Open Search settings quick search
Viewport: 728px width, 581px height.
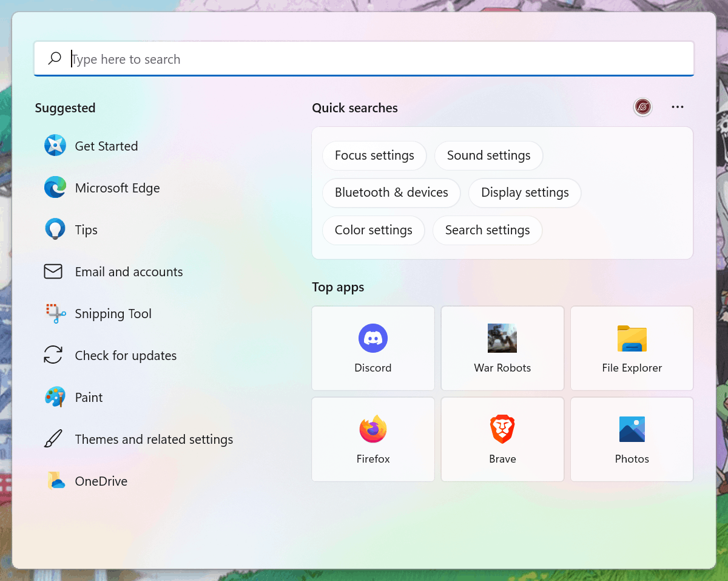pos(487,230)
